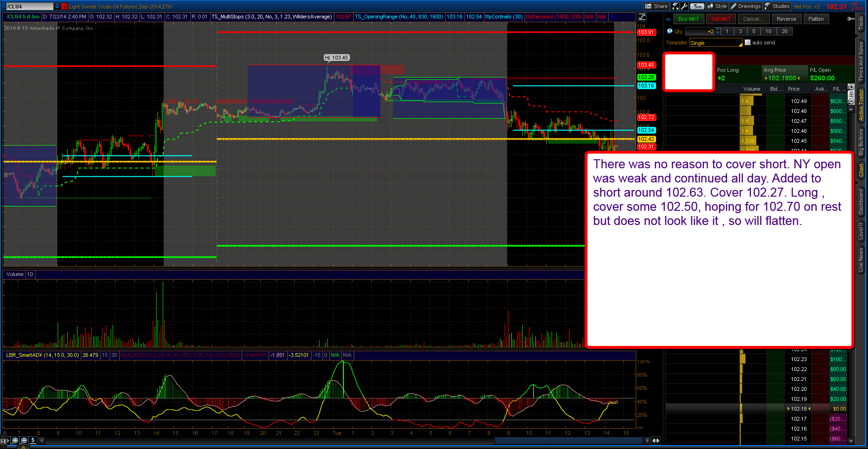The height and width of the screenshot is (449, 868).
Task: Click the quantity input field
Action: tap(700, 31)
